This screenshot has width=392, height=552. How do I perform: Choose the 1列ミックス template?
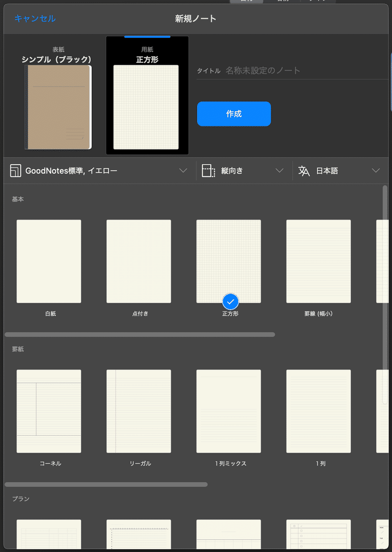coord(229,411)
